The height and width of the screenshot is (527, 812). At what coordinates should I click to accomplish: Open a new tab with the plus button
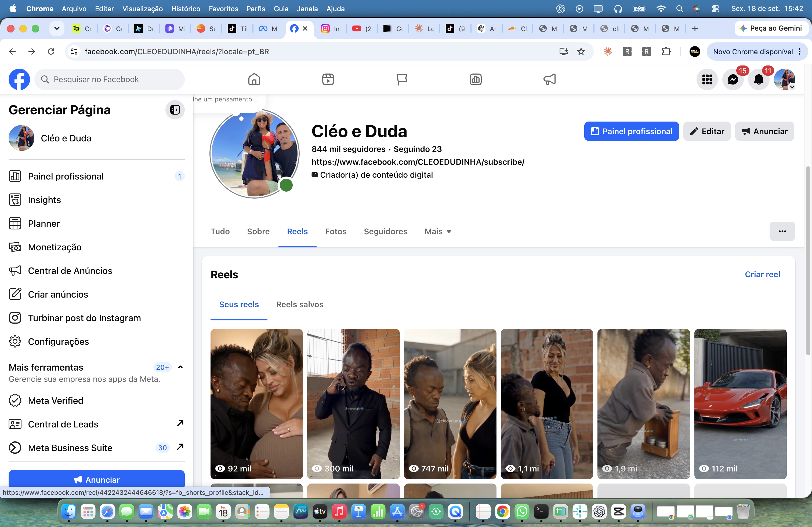(x=695, y=29)
